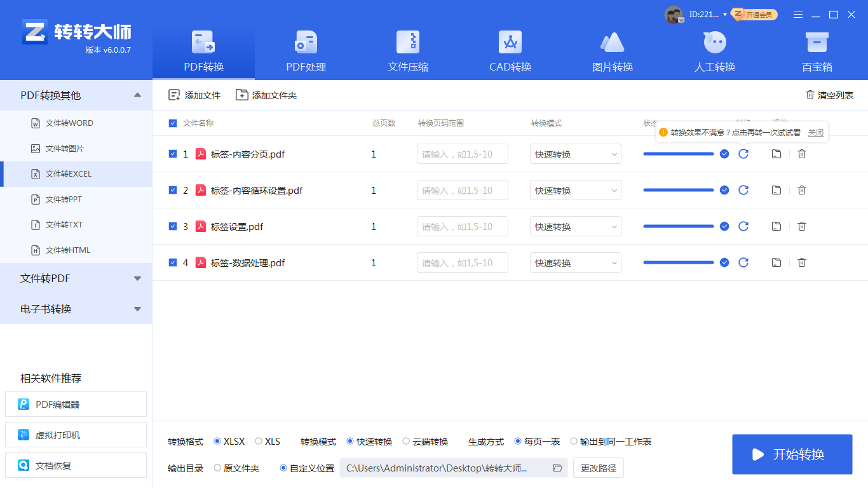Open 转换模式 dropdown for 标签设置.pdf
Screen dimensions: 868x488
(575, 226)
